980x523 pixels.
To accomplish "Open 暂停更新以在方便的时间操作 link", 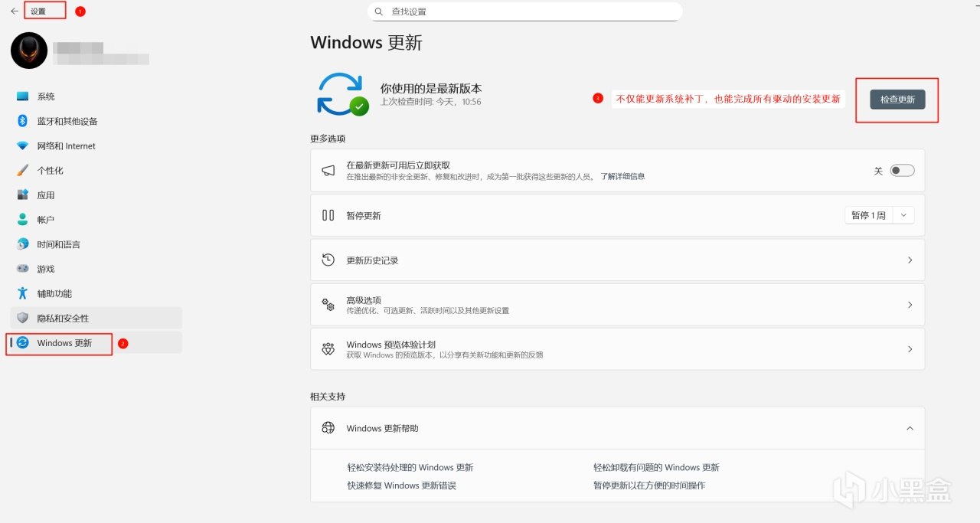I will coord(649,485).
